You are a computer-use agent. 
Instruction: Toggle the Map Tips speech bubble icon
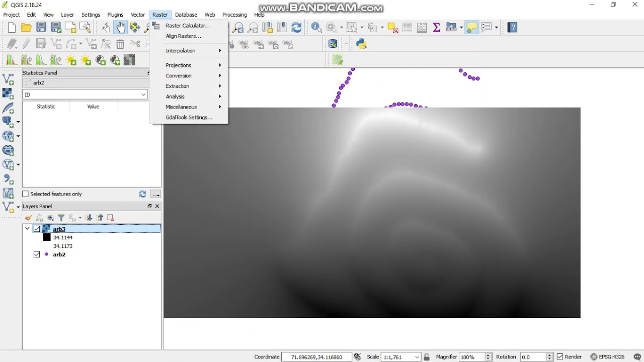[x=472, y=28]
